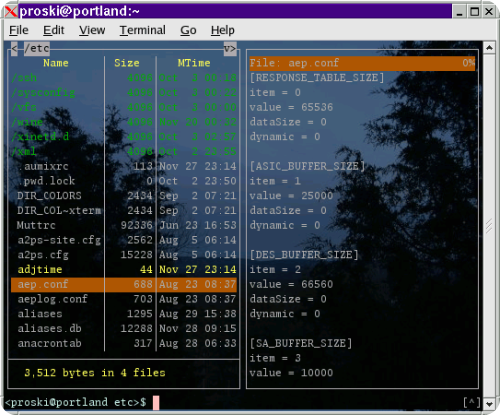Select the DIR_COL~xterm file
Viewport: 500px width, 415px height.
coord(124,210)
